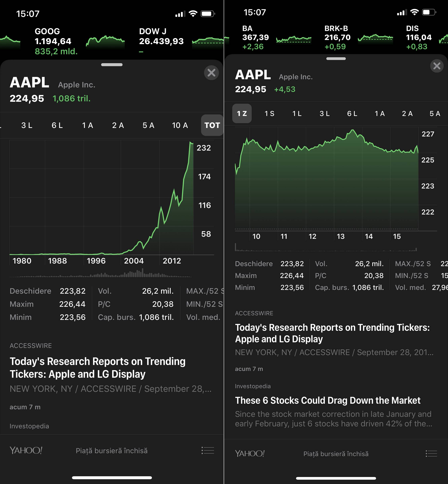Tap the sheet grabber handle in right screen
Viewport: 448px width, 484px height.
coord(336,59)
